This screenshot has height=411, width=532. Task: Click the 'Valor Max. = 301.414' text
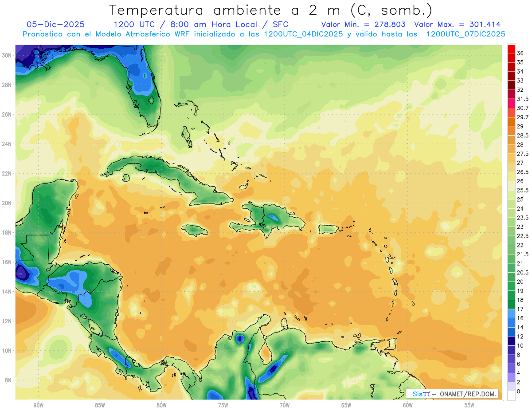458,24
